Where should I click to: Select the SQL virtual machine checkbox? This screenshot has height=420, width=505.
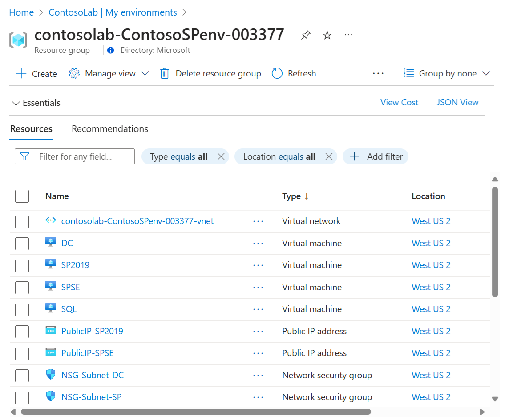point(22,309)
